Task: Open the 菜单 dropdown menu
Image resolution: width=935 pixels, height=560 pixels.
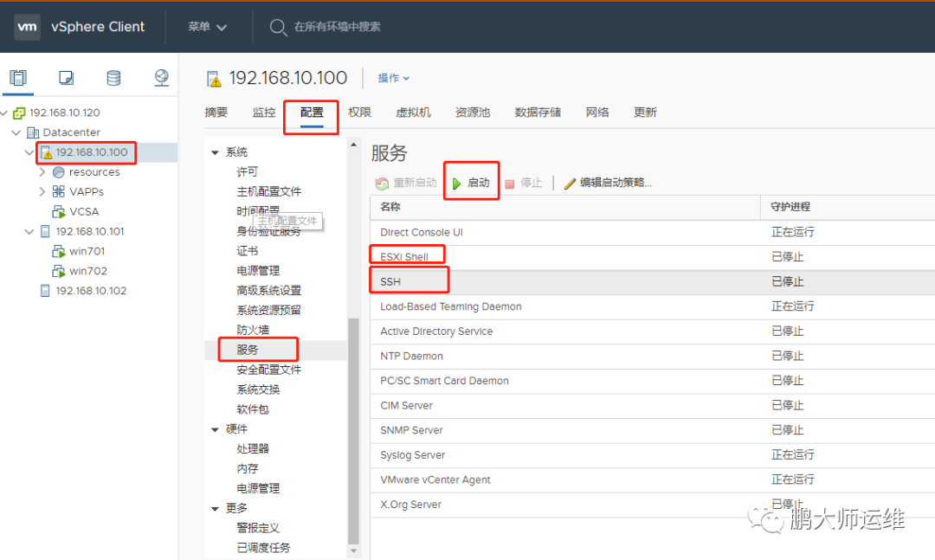Action: tap(208, 27)
